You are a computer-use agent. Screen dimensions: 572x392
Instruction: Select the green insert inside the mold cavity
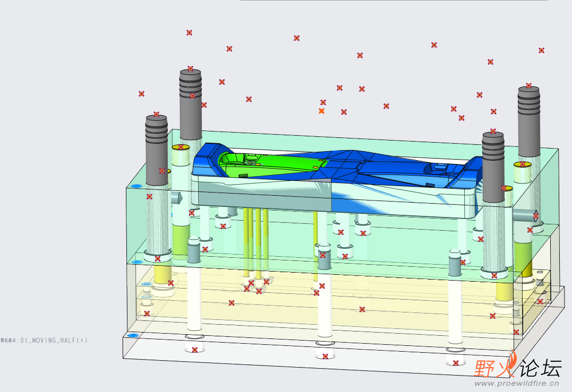[271, 163]
